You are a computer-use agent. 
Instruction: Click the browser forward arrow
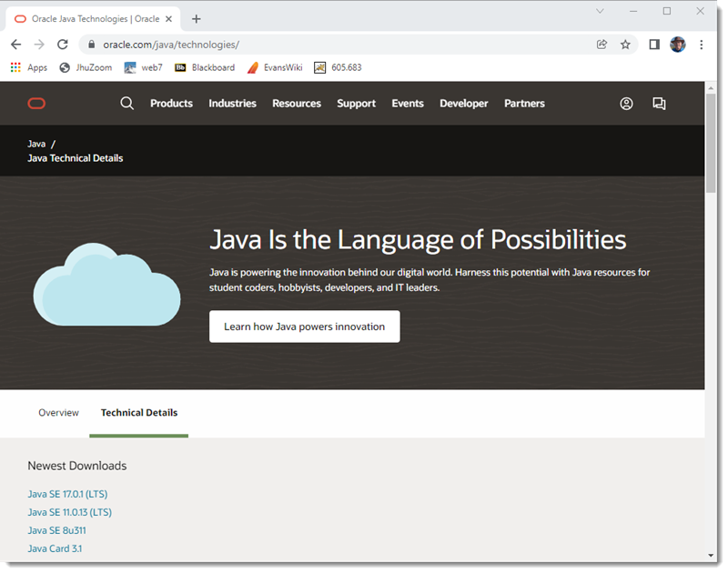tap(39, 45)
